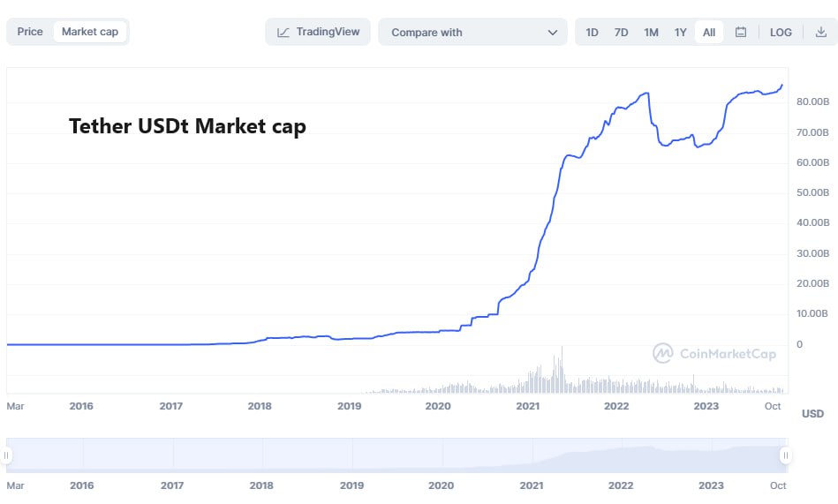Click the CoinMarketCap watermark logo

point(663,353)
